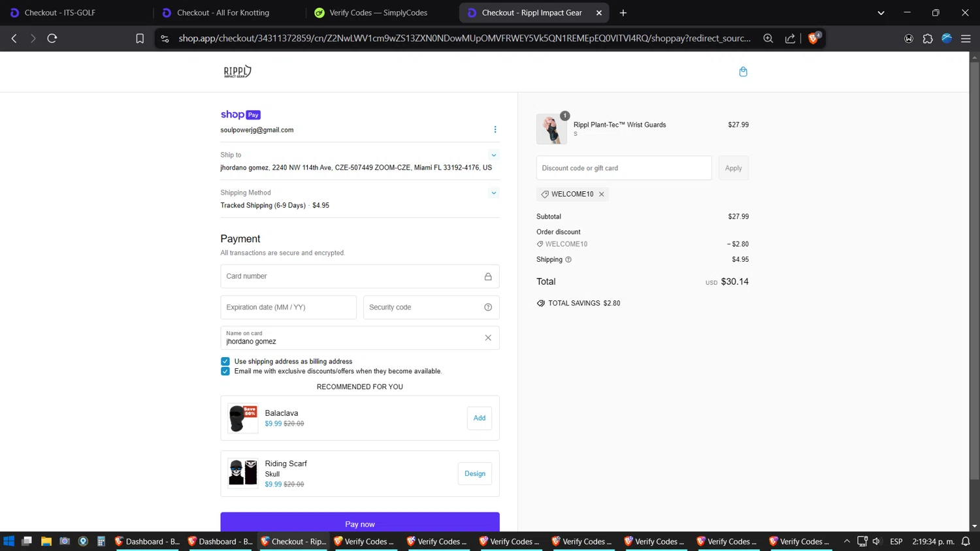Viewport: 980px width, 551px height.
Task: Expand the Shipping Method section
Action: pos(493,193)
